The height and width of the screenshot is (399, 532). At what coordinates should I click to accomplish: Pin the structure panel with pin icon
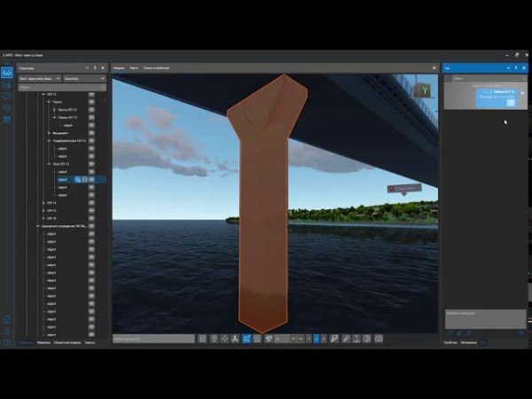click(95, 68)
